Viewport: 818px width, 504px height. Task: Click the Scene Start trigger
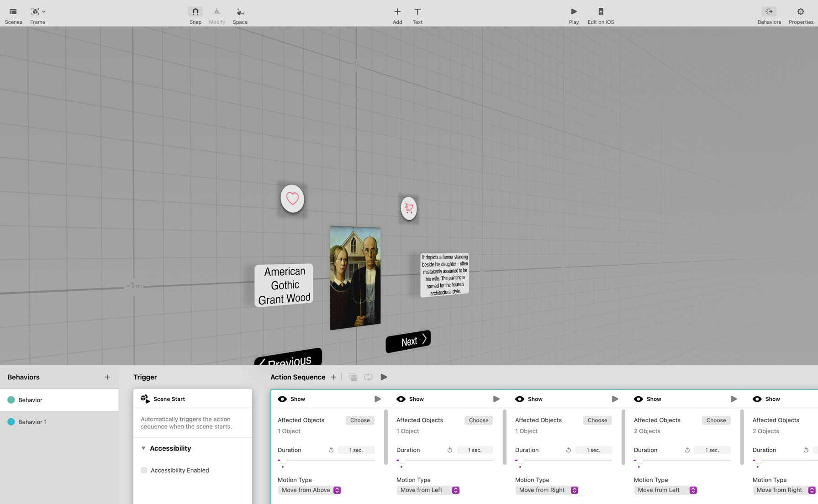(193, 399)
